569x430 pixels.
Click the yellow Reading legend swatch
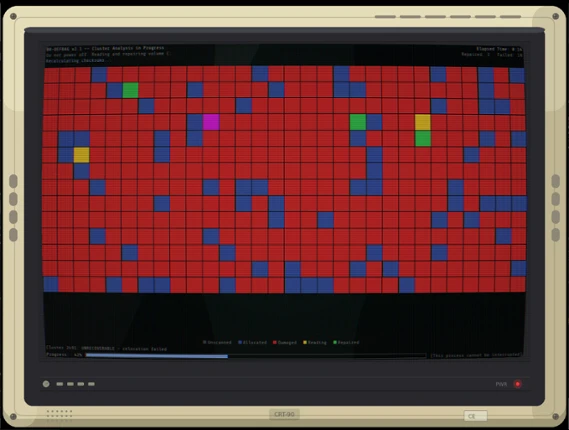click(x=305, y=342)
